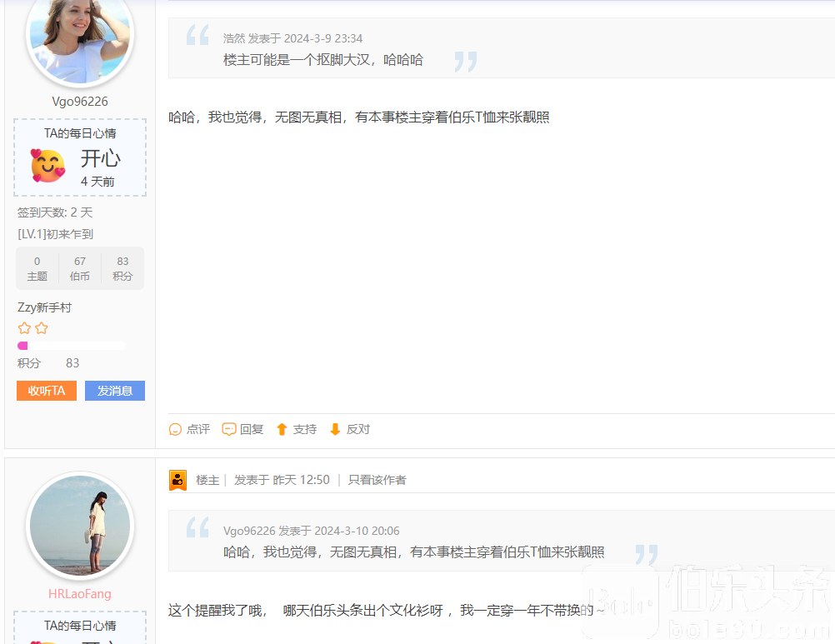
Task: Click the orange 反对 downvote arrow icon
Action: tap(333, 429)
